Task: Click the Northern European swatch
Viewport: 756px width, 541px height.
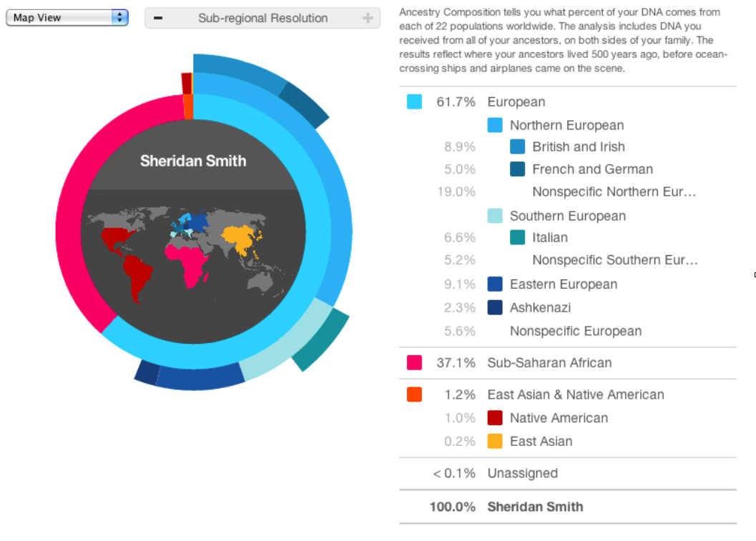Action: tap(495, 126)
